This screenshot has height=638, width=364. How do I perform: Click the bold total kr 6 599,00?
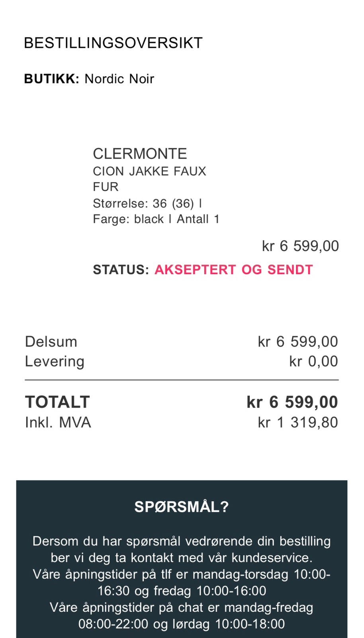coord(292,402)
